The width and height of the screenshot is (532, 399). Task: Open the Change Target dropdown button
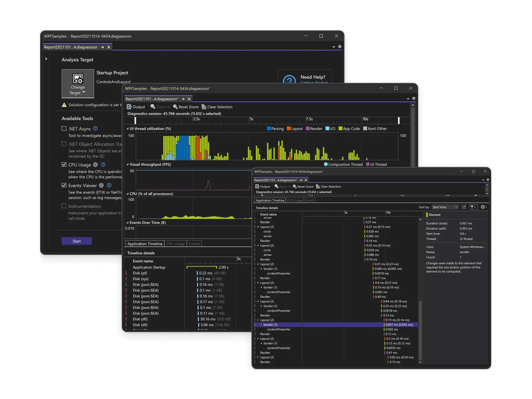pos(78,83)
